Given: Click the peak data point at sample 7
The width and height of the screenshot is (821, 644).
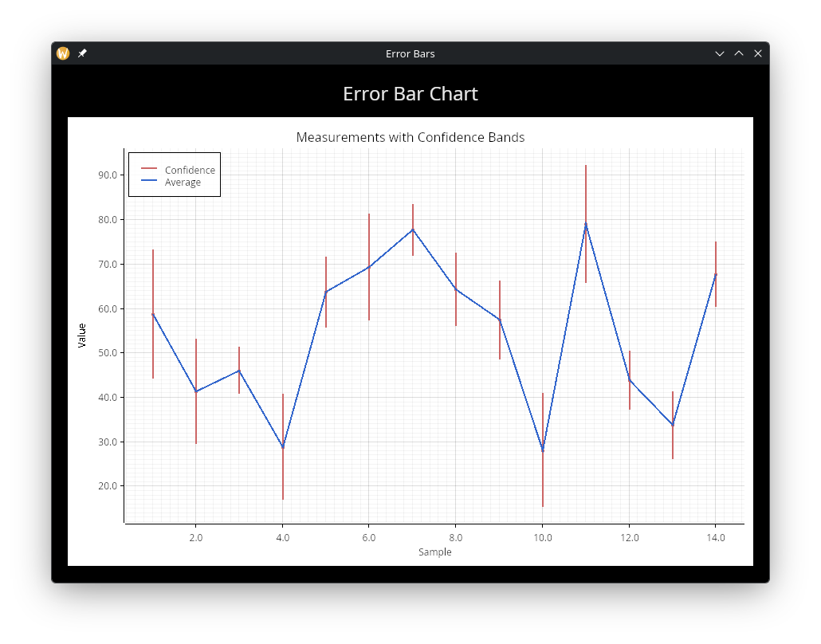Looking at the screenshot, I should [412, 230].
